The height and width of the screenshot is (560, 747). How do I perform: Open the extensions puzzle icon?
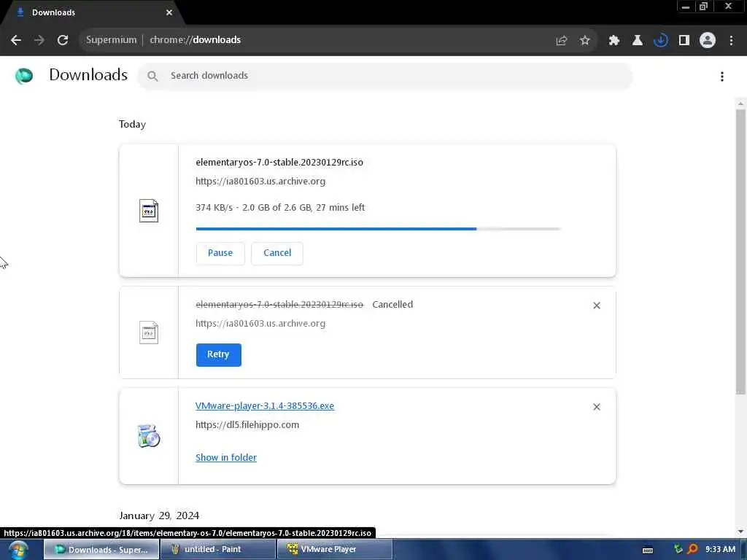pyautogui.click(x=614, y=41)
